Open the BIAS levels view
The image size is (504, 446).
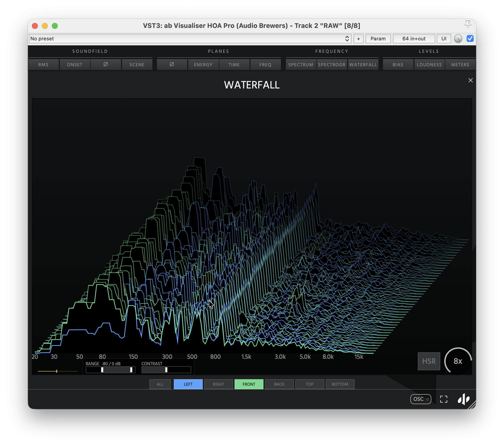click(x=398, y=65)
